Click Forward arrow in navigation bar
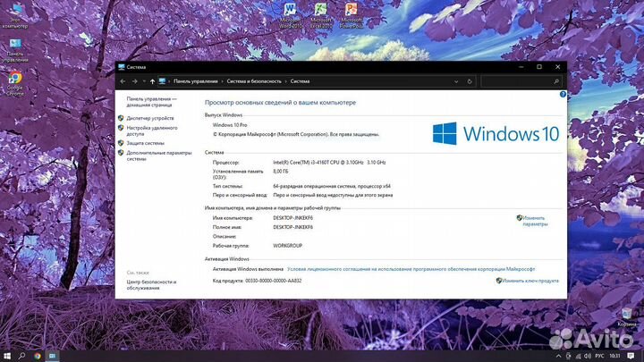Viewport: 644px width, 362px height. point(135,81)
